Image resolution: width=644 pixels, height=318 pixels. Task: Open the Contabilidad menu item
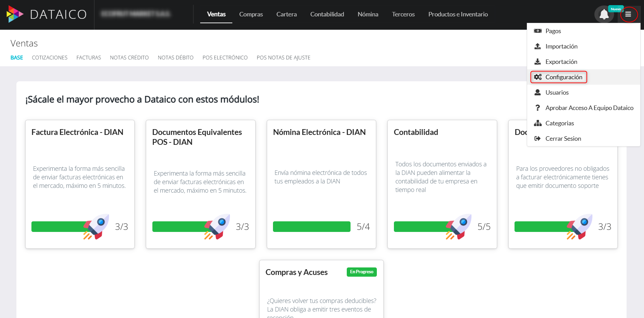(x=327, y=14)
